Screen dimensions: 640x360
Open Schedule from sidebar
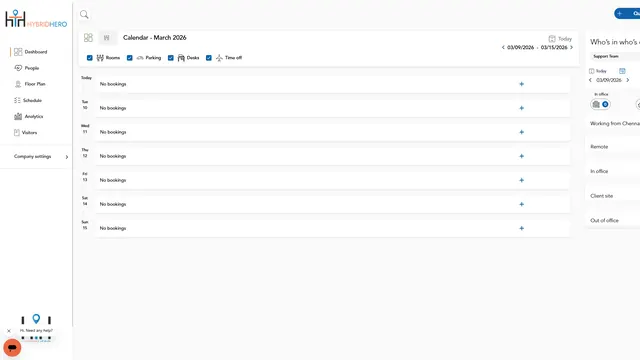[28, 100]
